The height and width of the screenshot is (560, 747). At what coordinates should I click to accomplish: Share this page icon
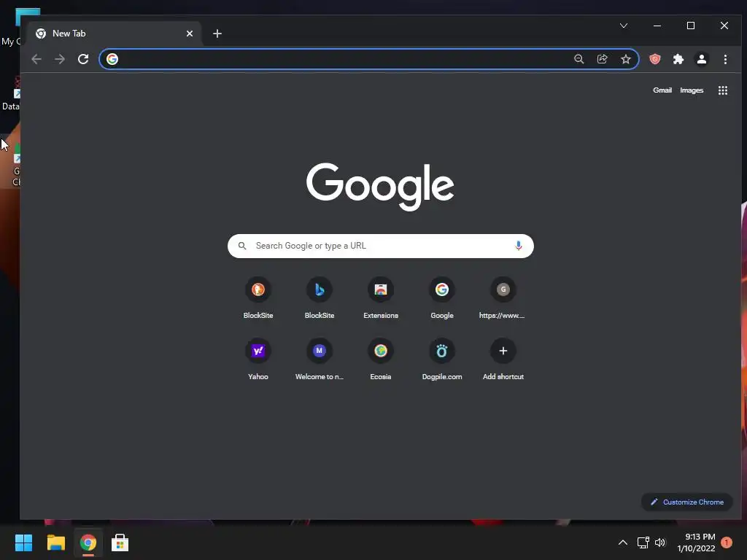[602, 59]
